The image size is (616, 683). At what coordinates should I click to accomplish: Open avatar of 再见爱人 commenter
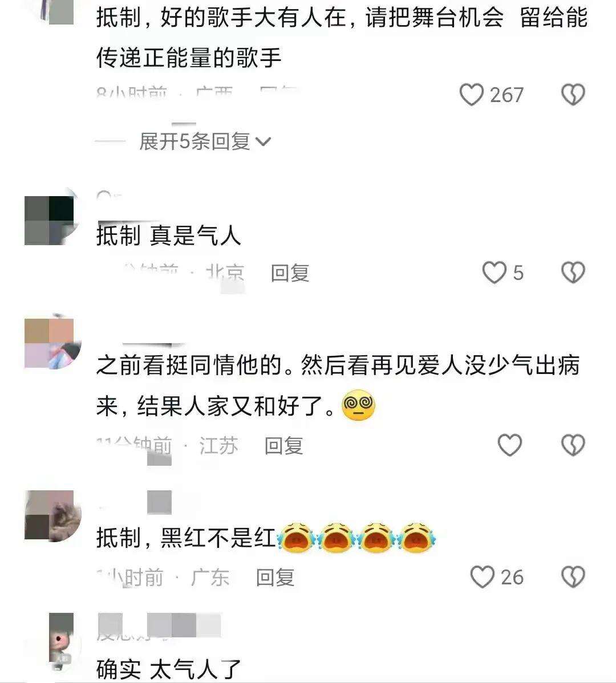click(x=52, y=342)
